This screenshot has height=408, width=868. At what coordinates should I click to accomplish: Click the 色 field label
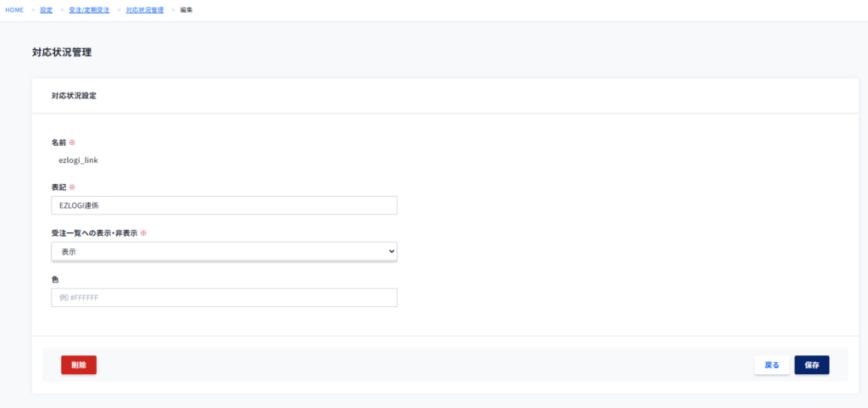point(55,278)
